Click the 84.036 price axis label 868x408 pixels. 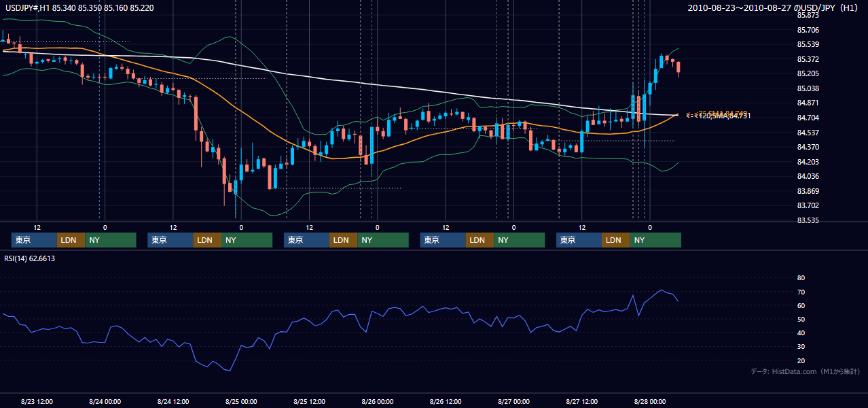point(808,176)
